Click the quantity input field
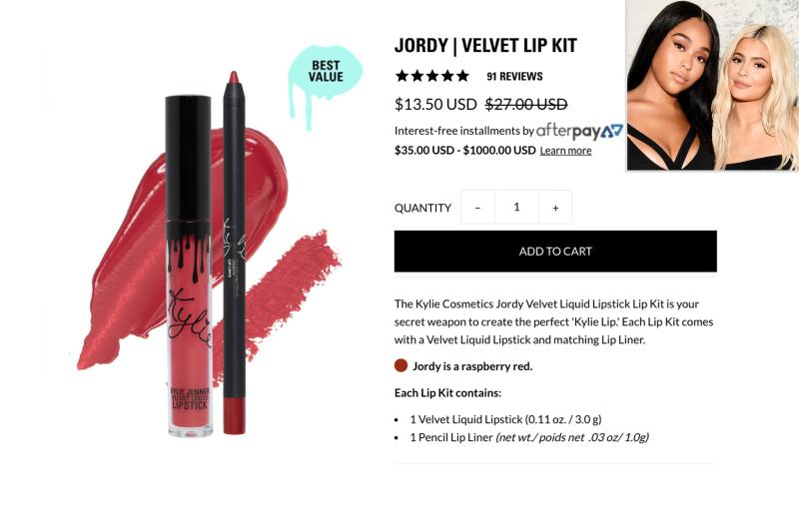799x532 pixels. [516, 208]
